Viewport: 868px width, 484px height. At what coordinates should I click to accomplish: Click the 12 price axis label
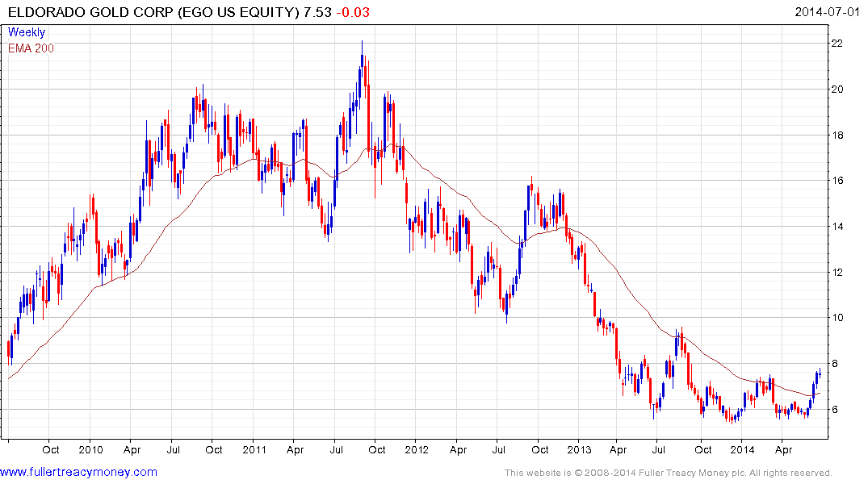click(x=837, y=272)
